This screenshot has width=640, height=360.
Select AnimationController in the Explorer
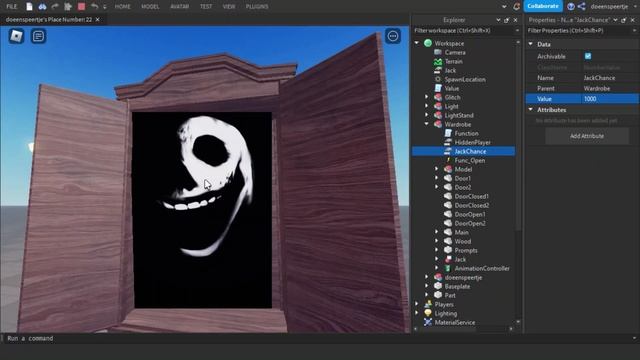482,268
